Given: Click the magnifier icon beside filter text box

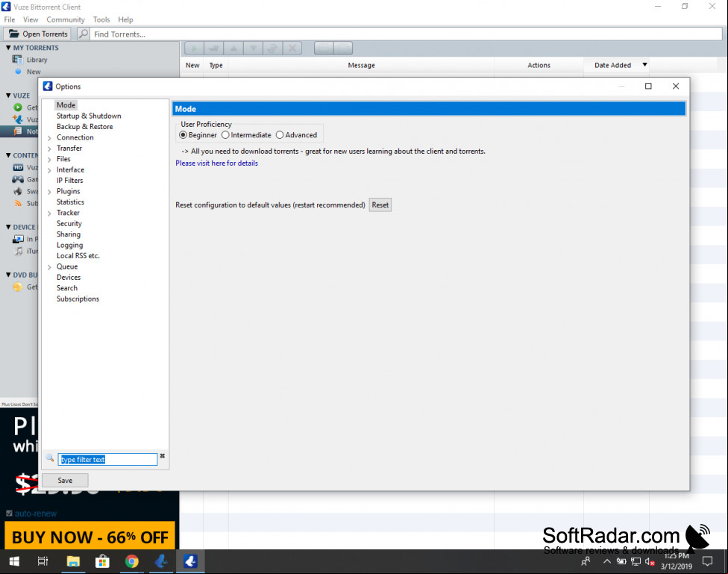Looking at the screenshot, I should click(x=50, y=458).
